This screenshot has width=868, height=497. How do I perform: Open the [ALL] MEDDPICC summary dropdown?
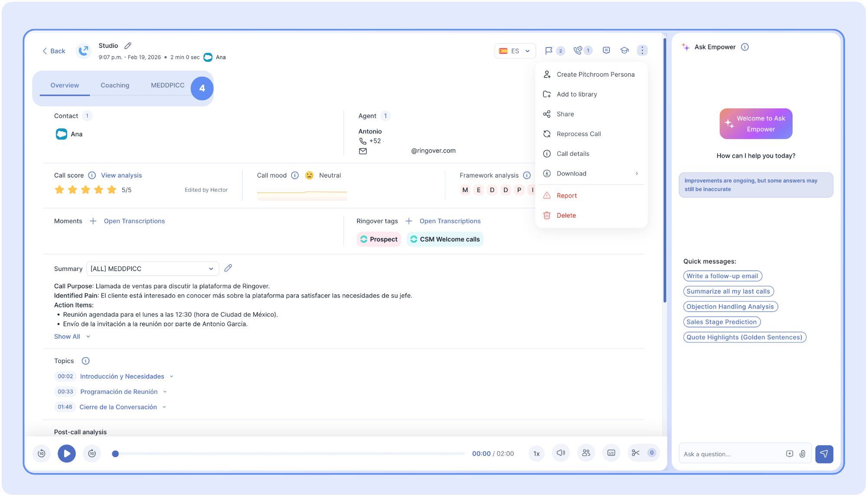point(152,269)
